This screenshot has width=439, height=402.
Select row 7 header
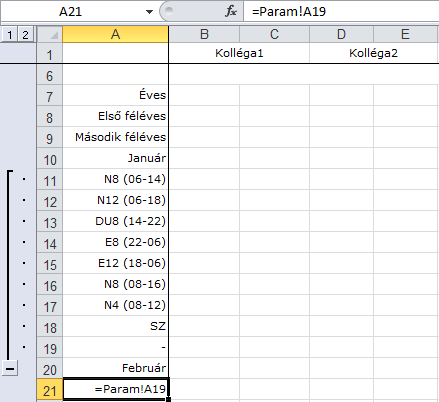pos(50,96)
